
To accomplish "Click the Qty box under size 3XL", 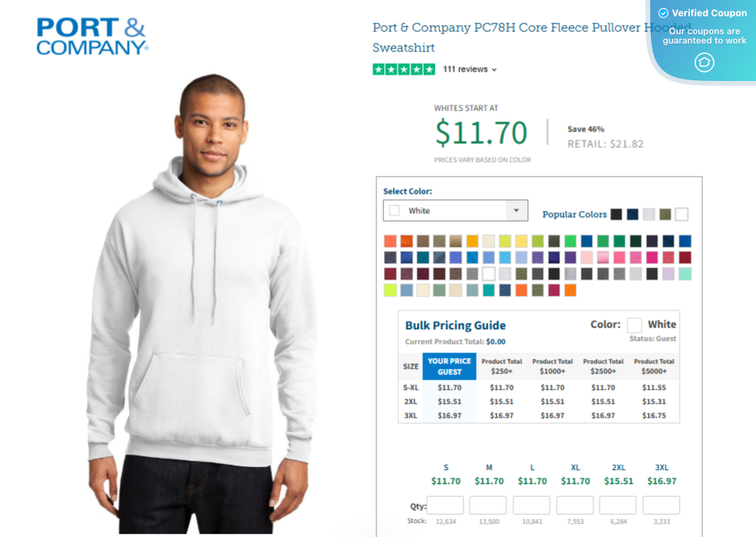I will click(662, 505).
